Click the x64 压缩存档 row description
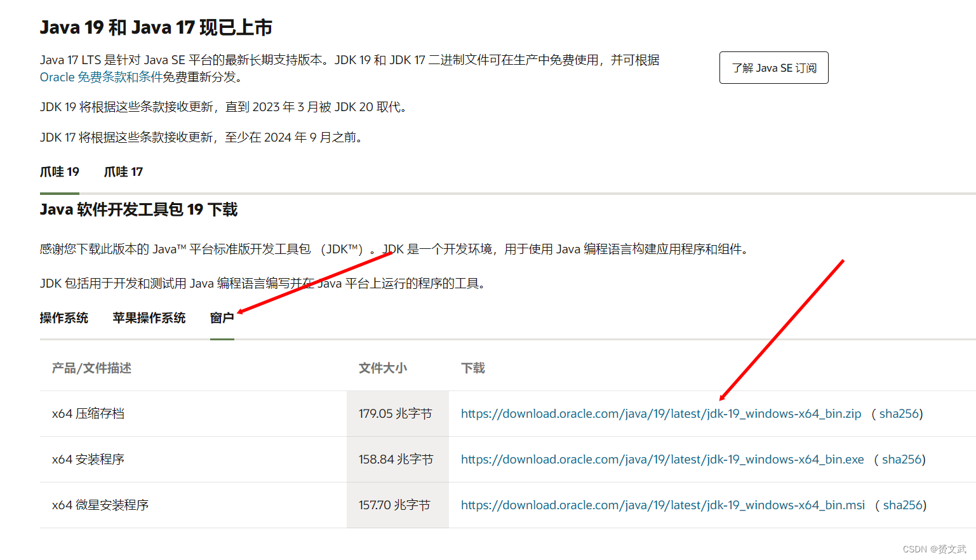The width and height of the screenshot is (976, 560). click(88, 413)
